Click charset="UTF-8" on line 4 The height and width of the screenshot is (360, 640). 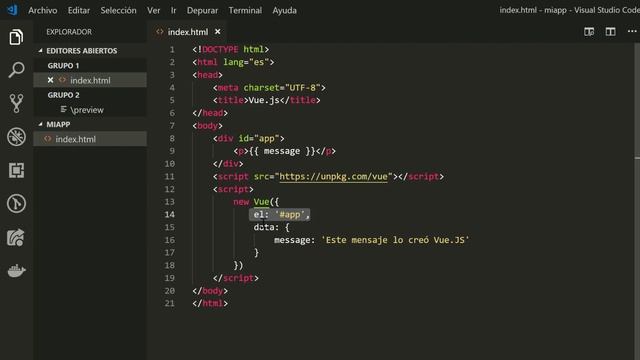tap(282, 87)
